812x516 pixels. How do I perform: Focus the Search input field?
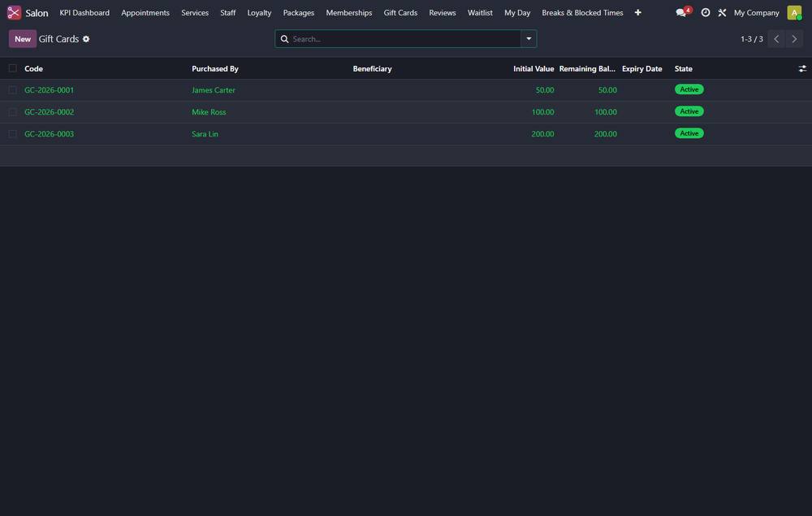click(405, 39)
